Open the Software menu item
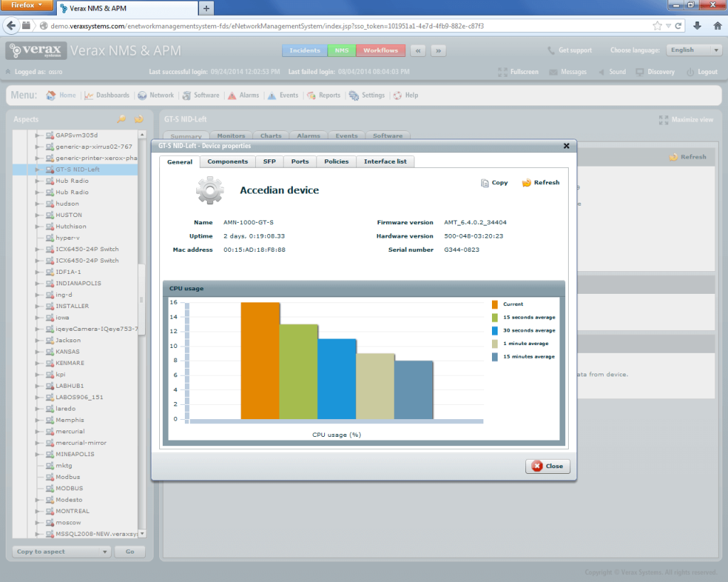The height and width of the screenshot is (582, 728). point(201,95)
